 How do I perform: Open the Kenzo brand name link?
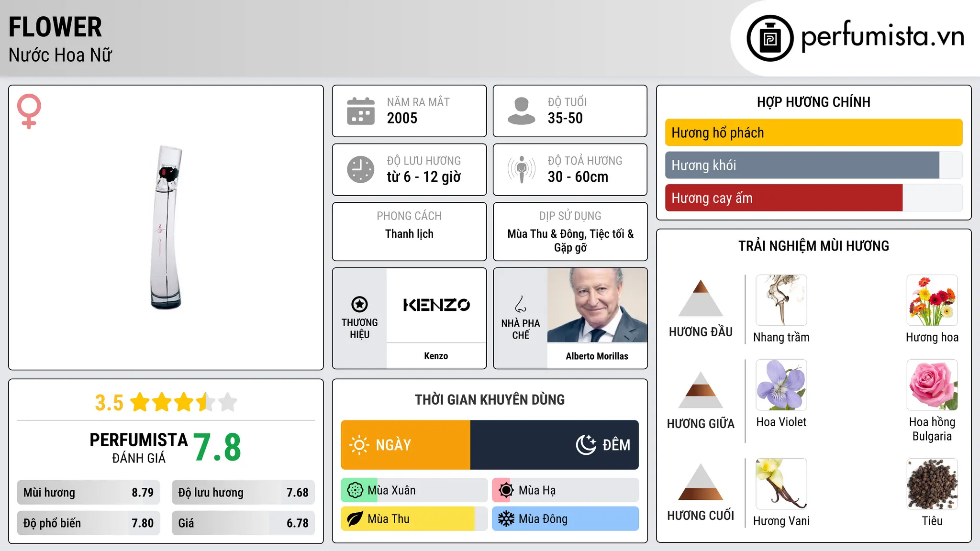(x=436, y=356)
